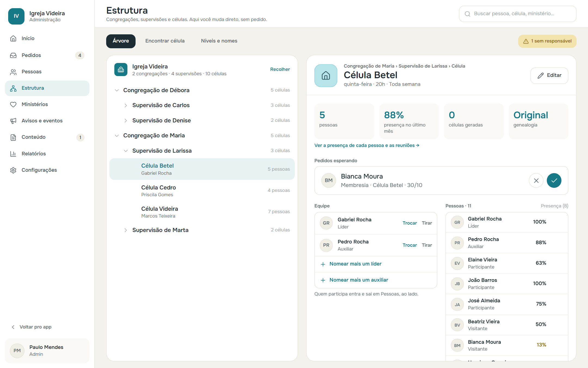Reject Bianca Moura's request with the X
The width and height of the screenshot is (588, 368).
click(x=536, y=180)
